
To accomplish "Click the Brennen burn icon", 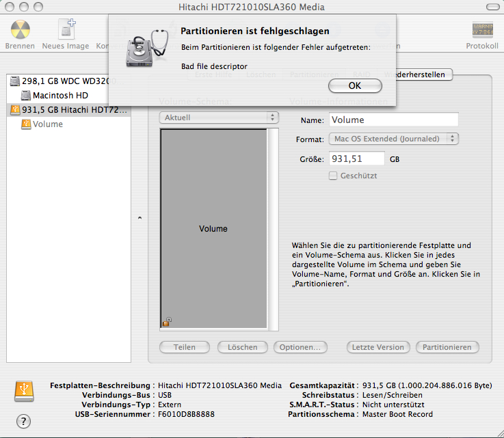I will click(x=21, y=29).
